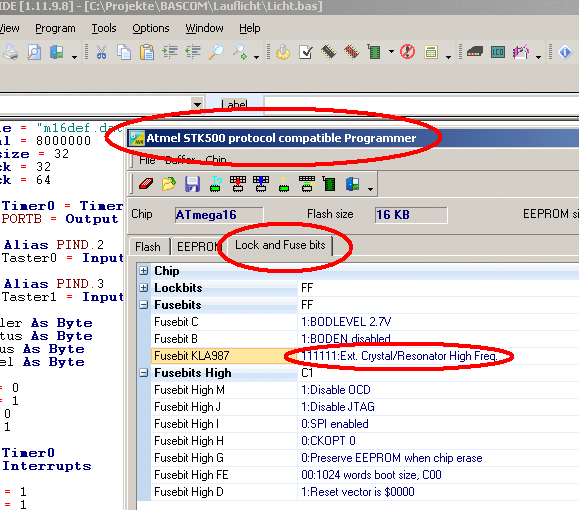Click the 1:BODEN disabled value
The height and width of the screenshot is (510, 579).
[x=346, y=339]
